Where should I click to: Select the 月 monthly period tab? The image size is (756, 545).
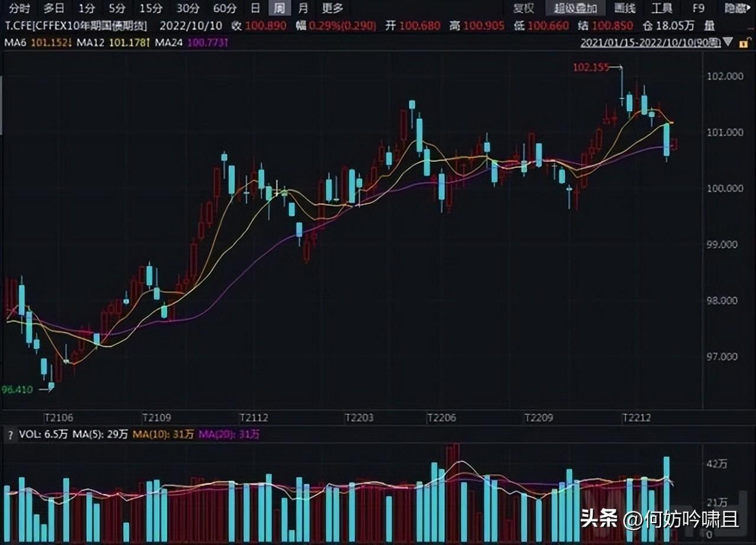pos(303,8)
